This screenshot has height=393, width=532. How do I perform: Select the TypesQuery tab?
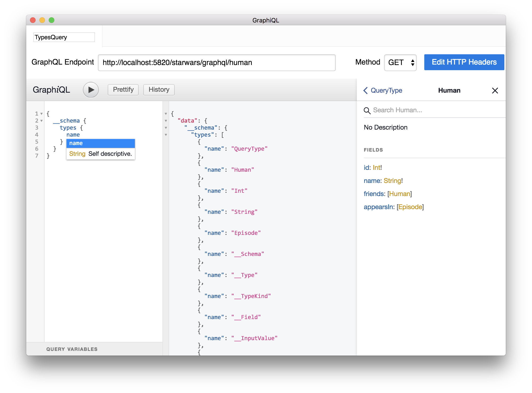coord(64,37)
